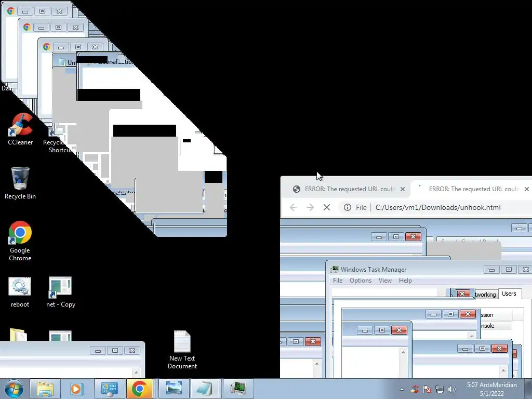Image resolution: width=532 pixels, height=399 pixels.
Task: Switch to Chrome via the taskbar button
Action: (x=140, y=389)
